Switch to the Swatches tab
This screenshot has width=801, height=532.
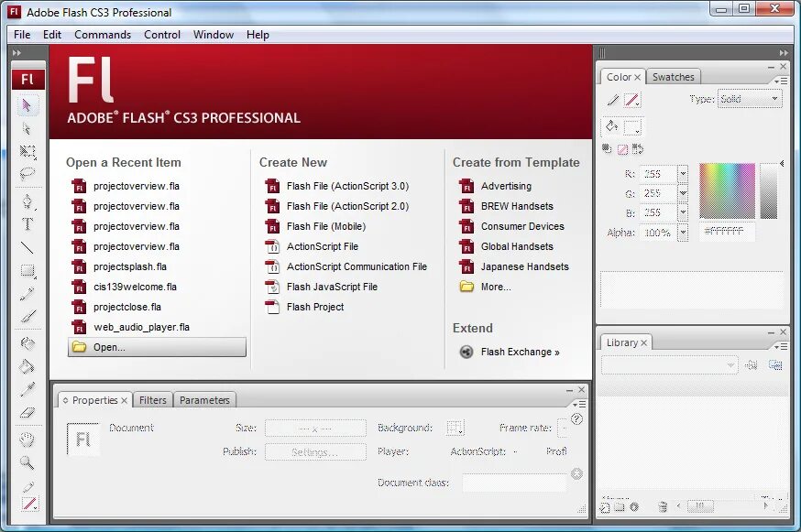point(674,77)
